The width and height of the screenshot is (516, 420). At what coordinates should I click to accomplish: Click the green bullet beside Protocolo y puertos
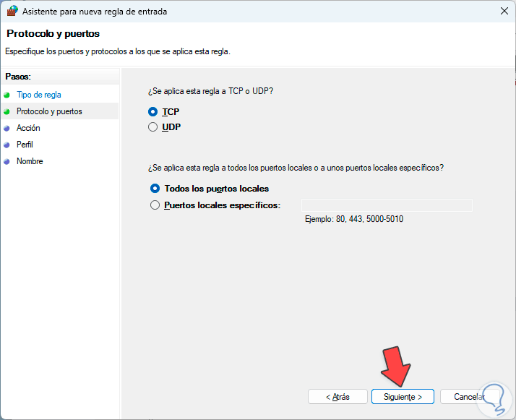(7, 111)
